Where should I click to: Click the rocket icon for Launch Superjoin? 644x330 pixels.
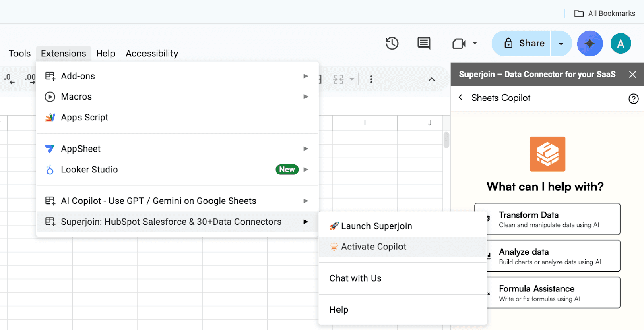(x=334, y=226)
